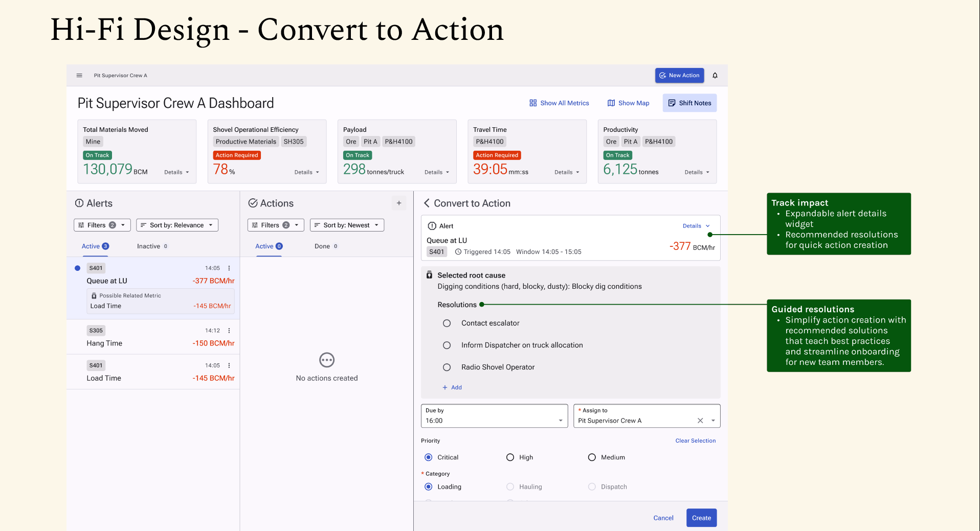Select Critical priority
Viewport: 980px width, 531px height.
point(429,457)
